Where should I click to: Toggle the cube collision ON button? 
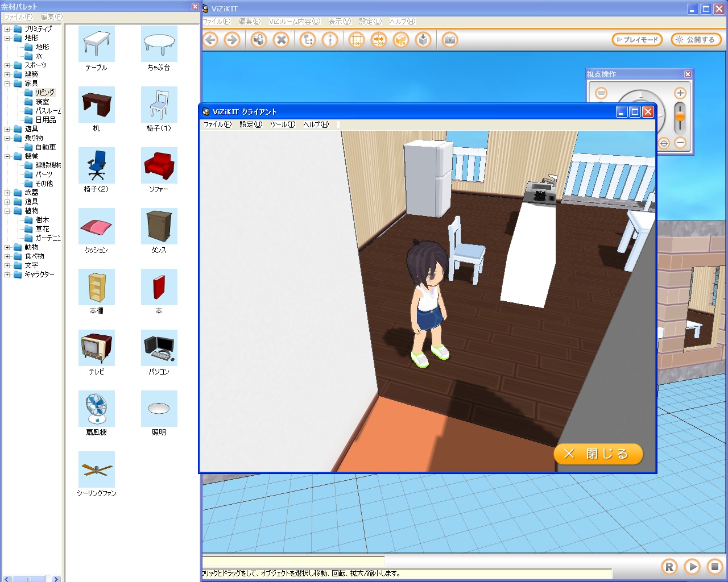[x=401, y=40]
